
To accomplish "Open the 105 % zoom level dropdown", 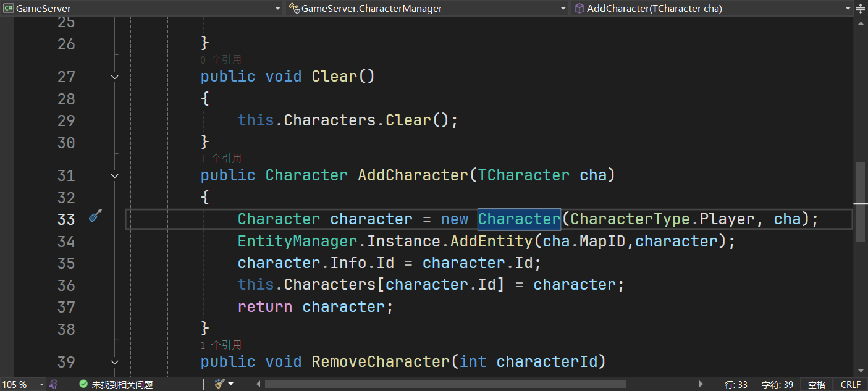I will pos(41,384).
